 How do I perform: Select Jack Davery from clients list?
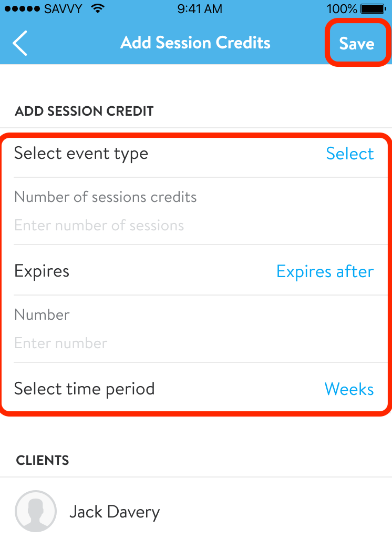pyautogui.click(x=115, y=511)
